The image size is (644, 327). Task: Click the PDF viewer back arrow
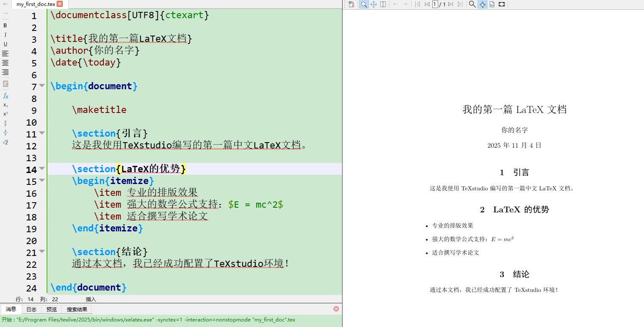(395, 4)
